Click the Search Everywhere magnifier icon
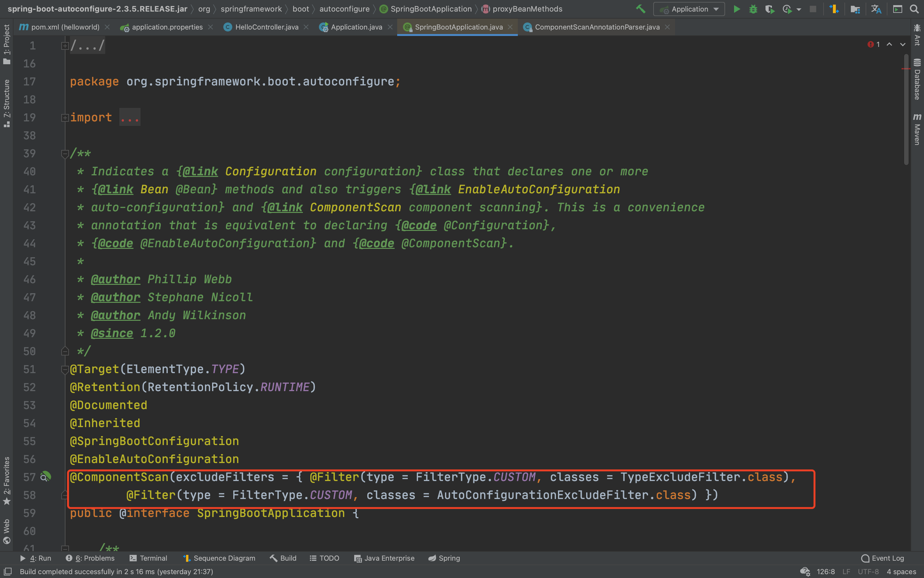 914,9
